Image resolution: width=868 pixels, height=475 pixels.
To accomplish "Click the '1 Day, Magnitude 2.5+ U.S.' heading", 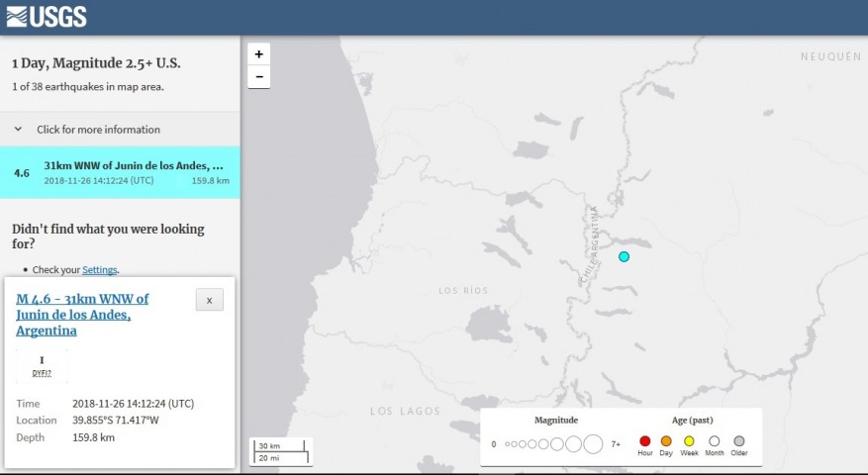I will tap(96, 63).
